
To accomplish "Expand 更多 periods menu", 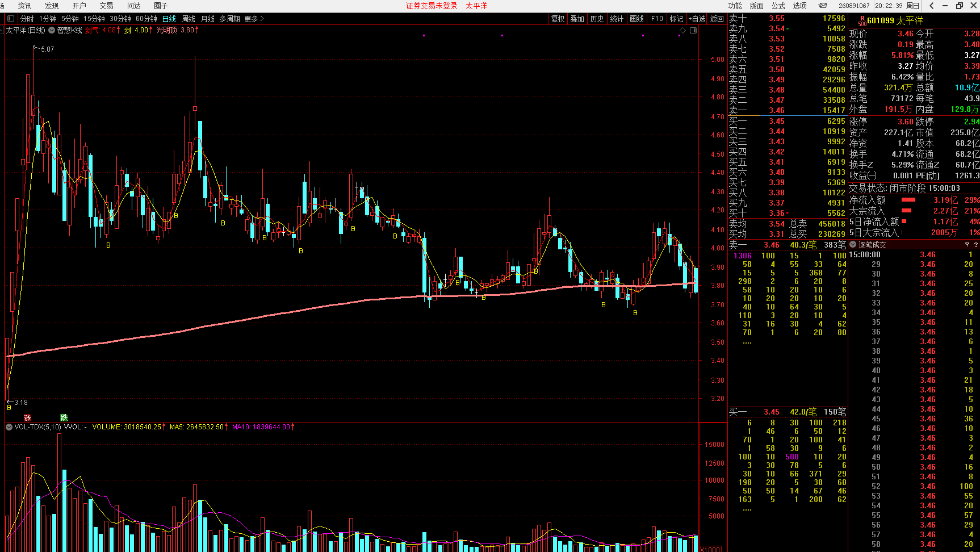I will 254,19.
